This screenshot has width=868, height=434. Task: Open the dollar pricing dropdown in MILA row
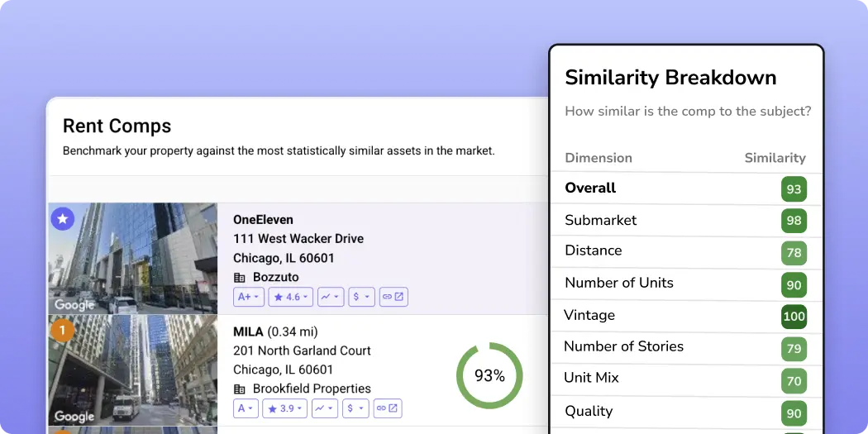pos(355,408)
